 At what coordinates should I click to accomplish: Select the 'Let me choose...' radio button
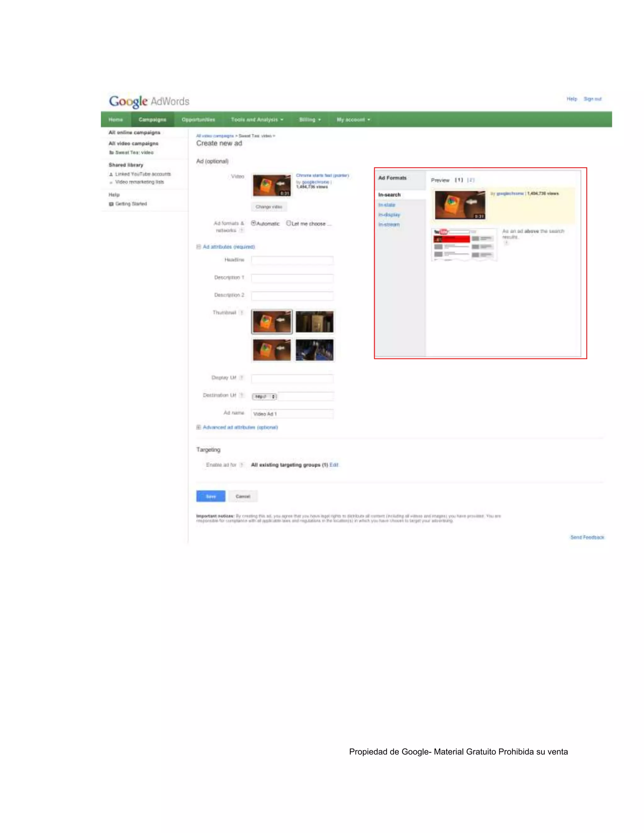[x=289, y=223]
